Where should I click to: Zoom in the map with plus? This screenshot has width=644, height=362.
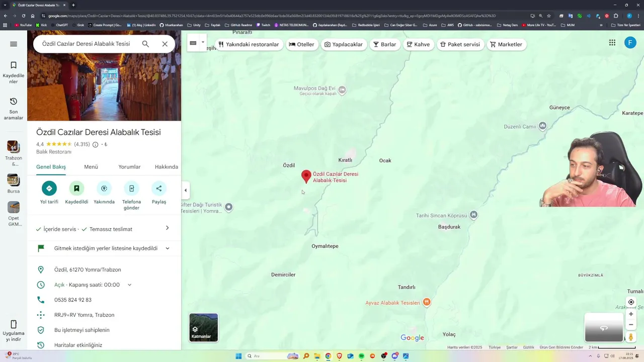pyautogui.click(x=631, y=314)
